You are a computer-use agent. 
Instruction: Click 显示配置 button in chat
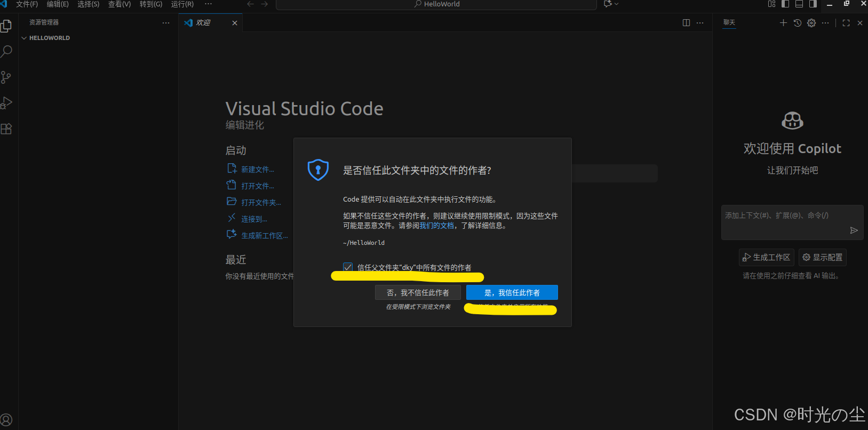[x=822, y=257]
